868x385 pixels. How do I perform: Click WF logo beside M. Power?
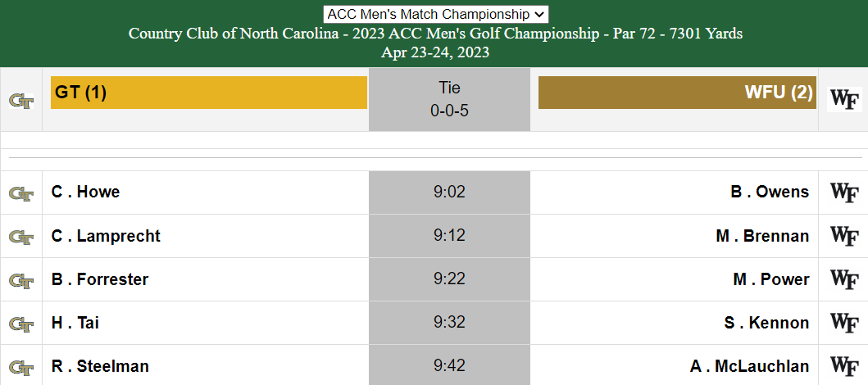coord(844,279)
